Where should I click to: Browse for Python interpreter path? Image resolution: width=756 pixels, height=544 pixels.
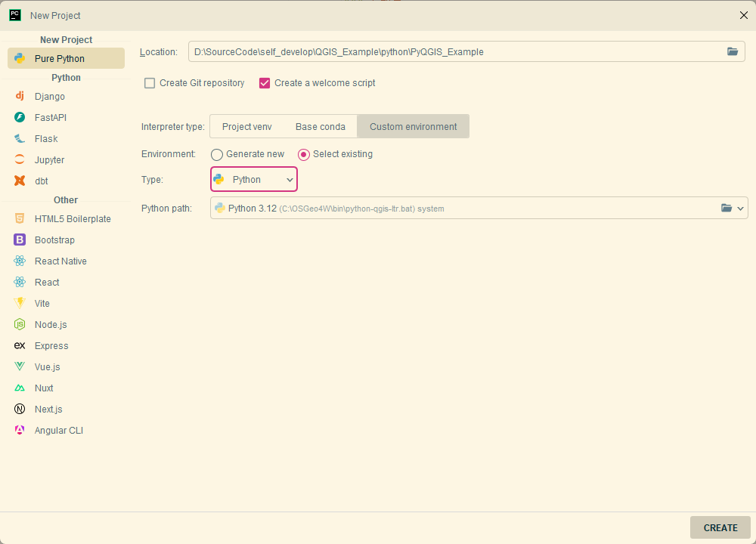pos(726,209)
